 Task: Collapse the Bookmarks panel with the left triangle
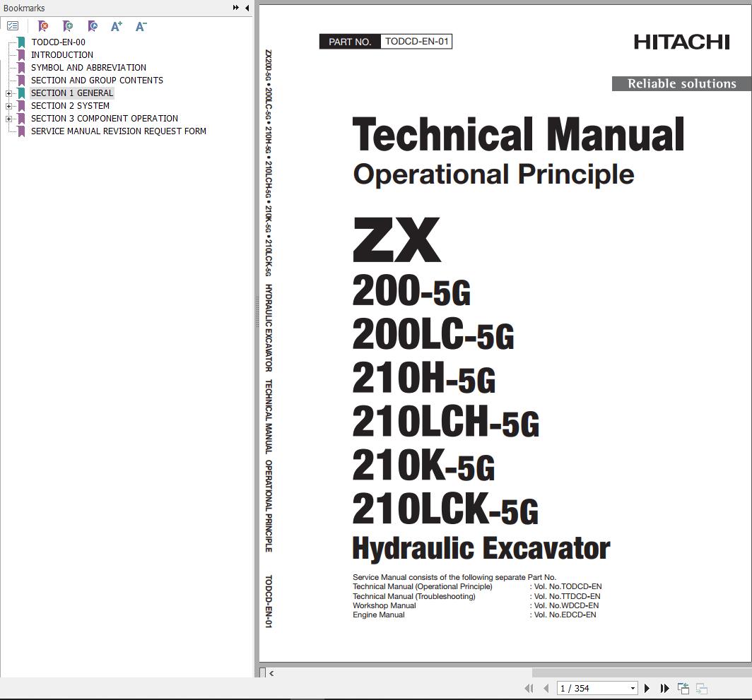coord(247,8)
